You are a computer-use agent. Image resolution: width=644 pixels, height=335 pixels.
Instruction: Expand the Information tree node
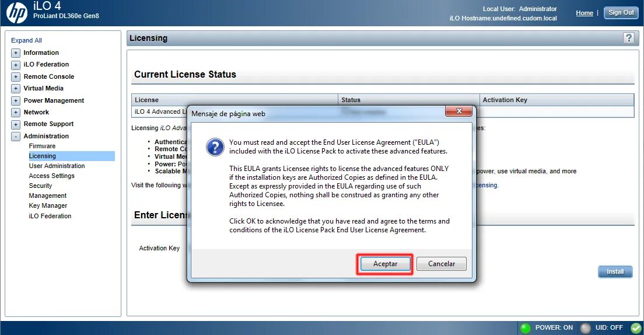(16, 53)
